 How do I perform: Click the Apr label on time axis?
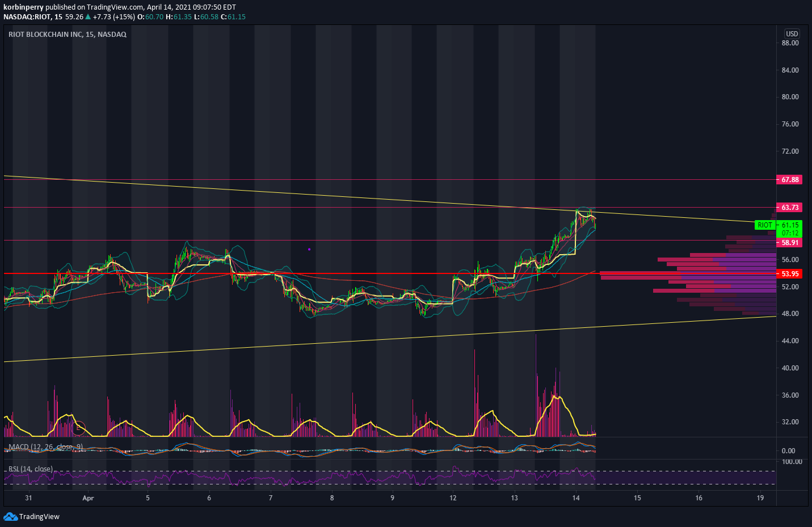(88, 498)
